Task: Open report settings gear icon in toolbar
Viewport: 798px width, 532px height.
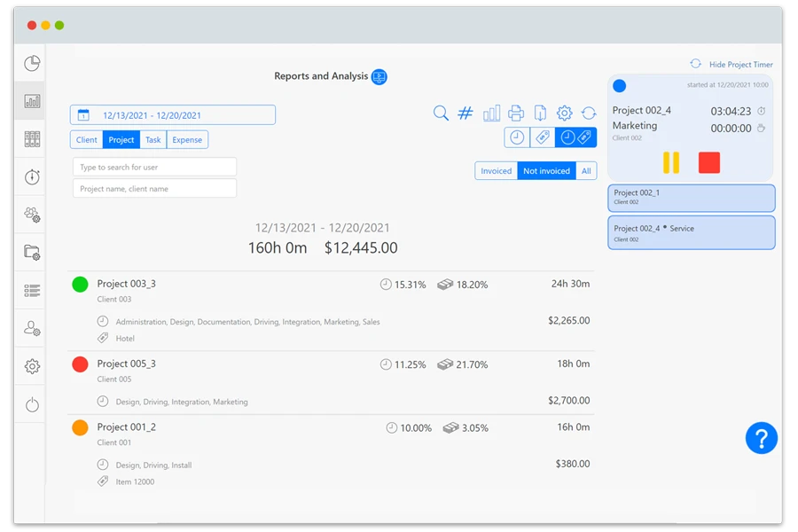Action: pyautogui.click(x=565, y=113)
